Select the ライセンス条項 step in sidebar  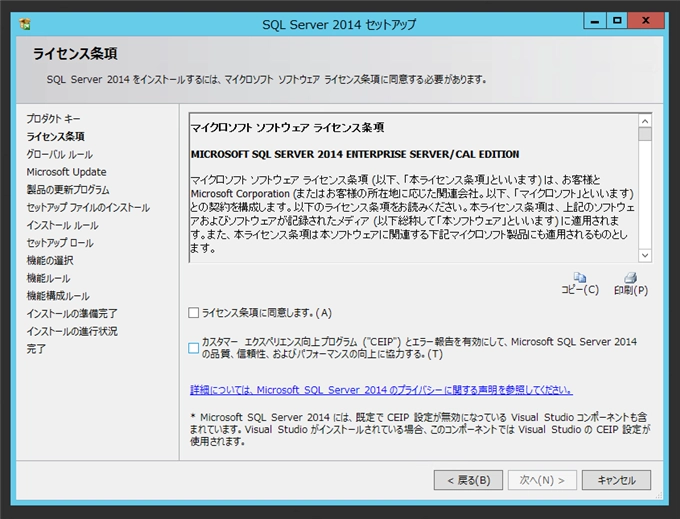[x=56, y=136]
